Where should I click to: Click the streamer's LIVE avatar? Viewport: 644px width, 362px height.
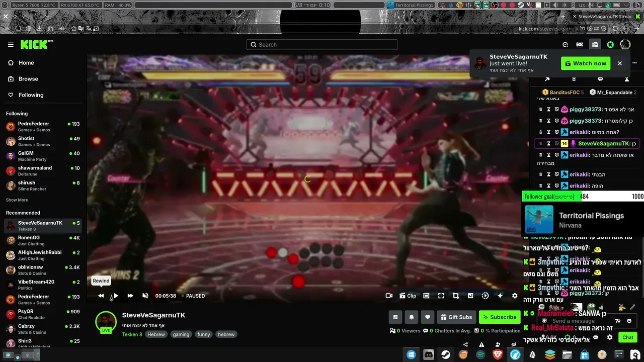tap(106, 322)
